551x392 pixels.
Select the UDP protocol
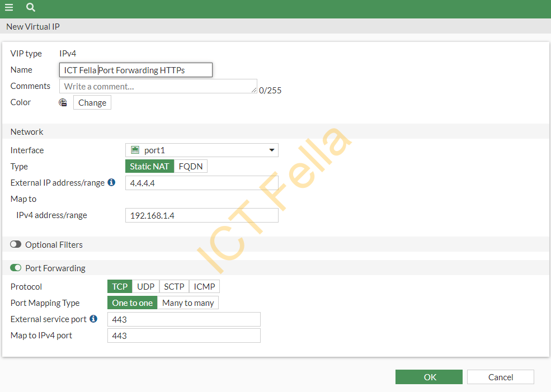[x=145, y=286]
